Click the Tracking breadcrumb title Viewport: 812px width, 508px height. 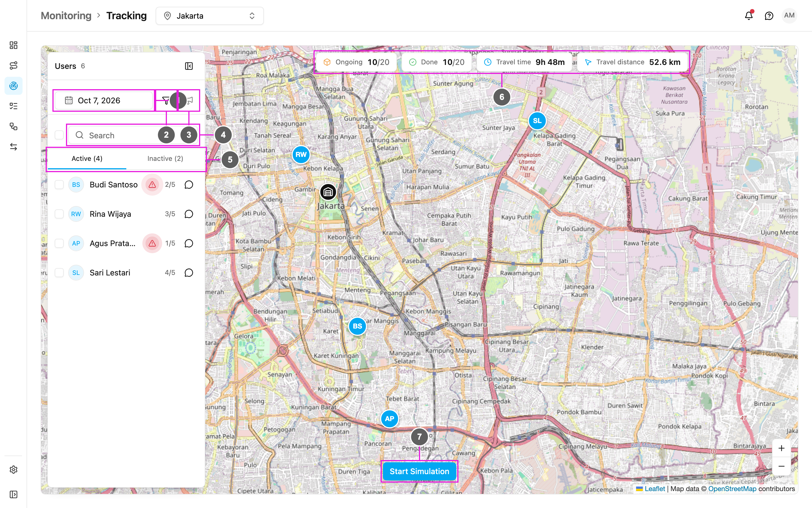point(127,16)
